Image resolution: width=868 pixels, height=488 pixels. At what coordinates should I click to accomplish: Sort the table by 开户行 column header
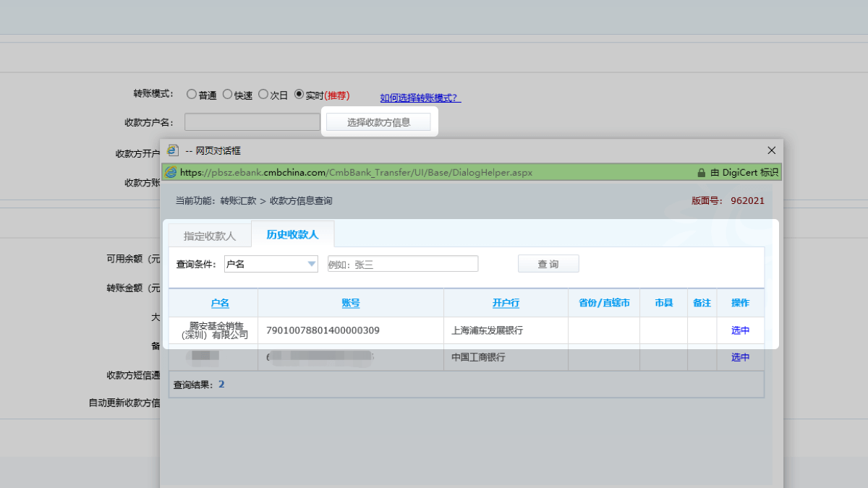tap(506, 303)
